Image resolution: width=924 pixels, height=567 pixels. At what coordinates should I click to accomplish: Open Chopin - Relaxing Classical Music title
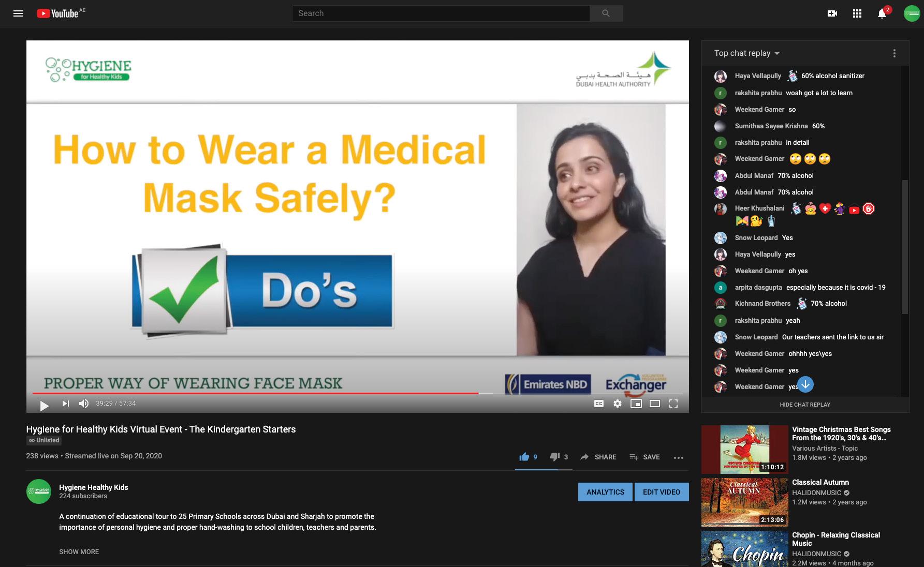pyautogui.click(x=836, y=539)
